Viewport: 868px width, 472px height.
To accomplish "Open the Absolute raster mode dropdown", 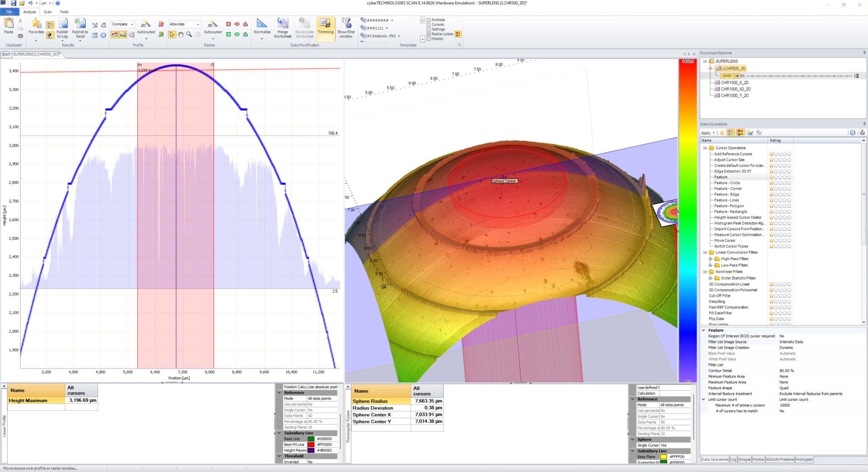I will 198,24.
